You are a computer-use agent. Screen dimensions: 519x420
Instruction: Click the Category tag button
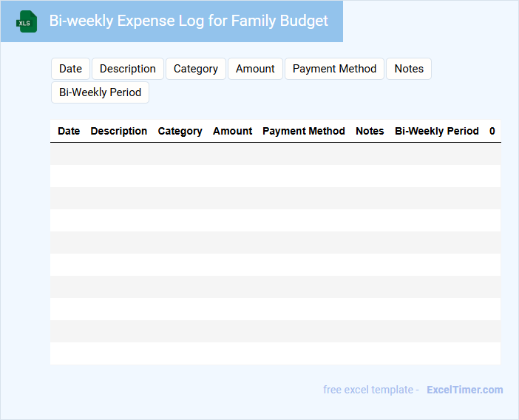(x=196, y=69)
